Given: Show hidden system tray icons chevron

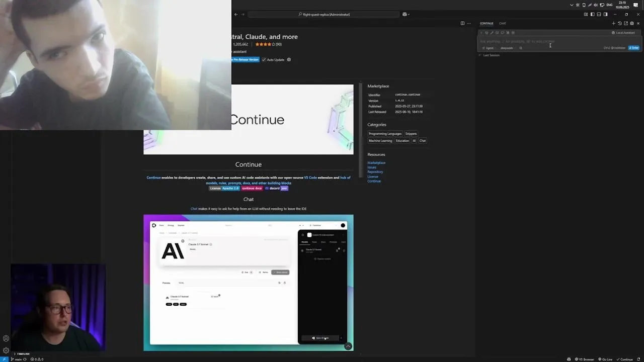Looking at the screenshot, I should coord(572,5).
